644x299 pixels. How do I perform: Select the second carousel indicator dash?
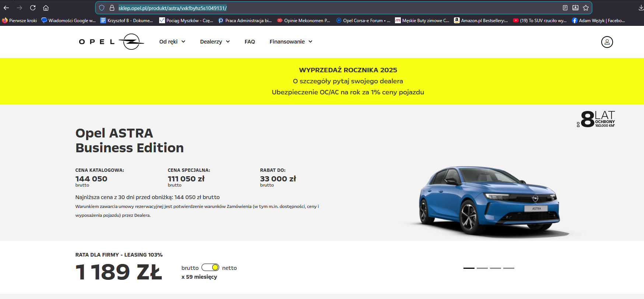coord(482,268)
